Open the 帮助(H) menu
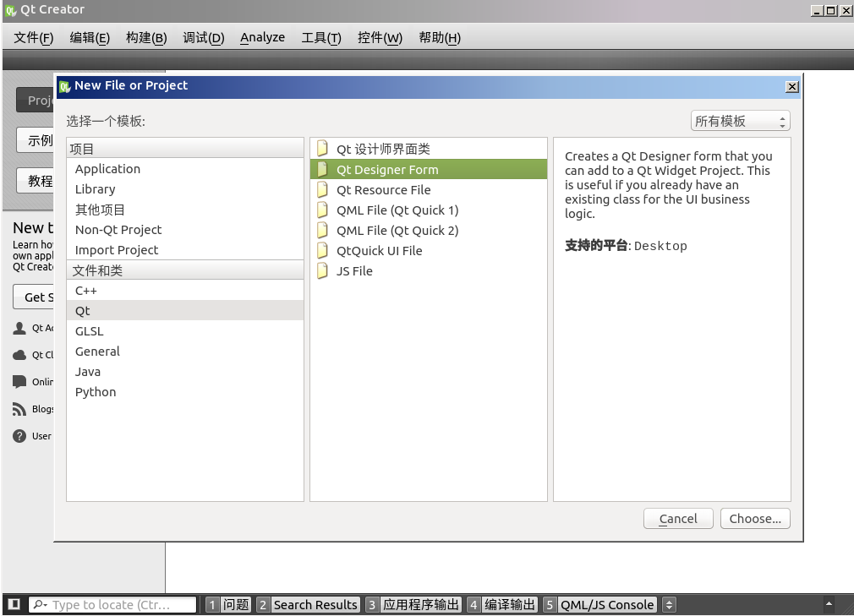The image size is (854, 616). 440,37
